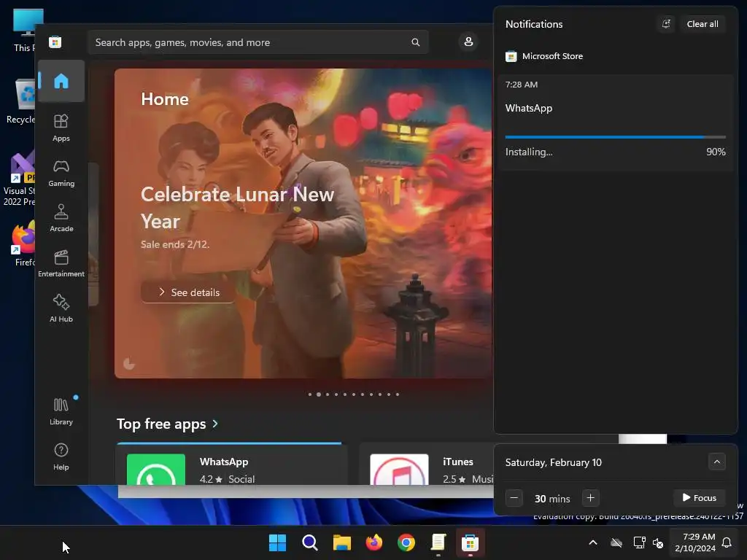Image resolution: width=747 pixels, height=560 pixels.
Task: Launch Firefox from the taskbar
Action: click(x=374, y=542)
